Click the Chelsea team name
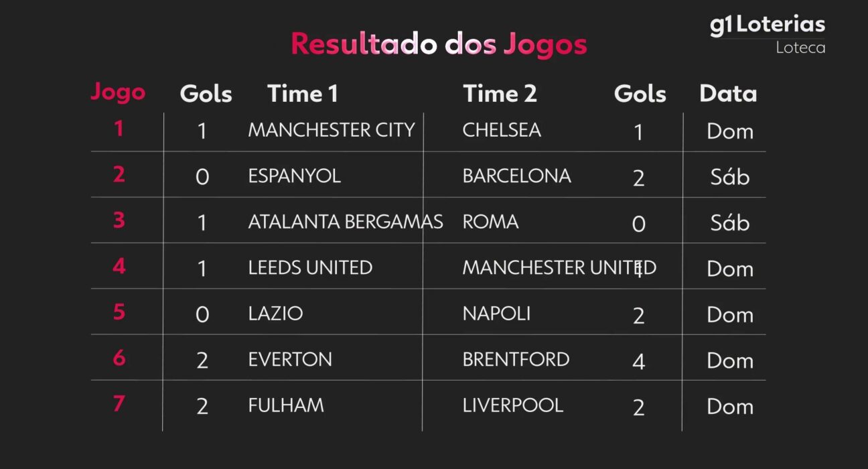The width and height of the screenshot is (868, 469). (x=502, y=130)
